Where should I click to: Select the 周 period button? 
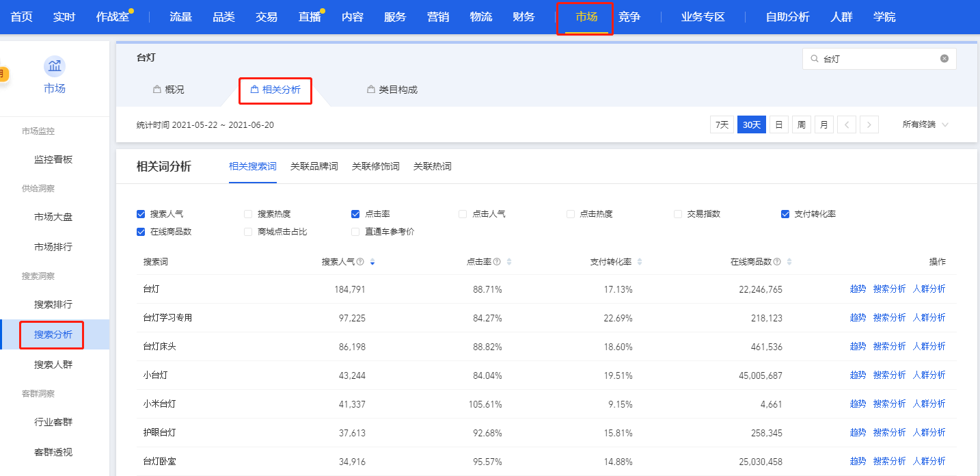point(801,124)
